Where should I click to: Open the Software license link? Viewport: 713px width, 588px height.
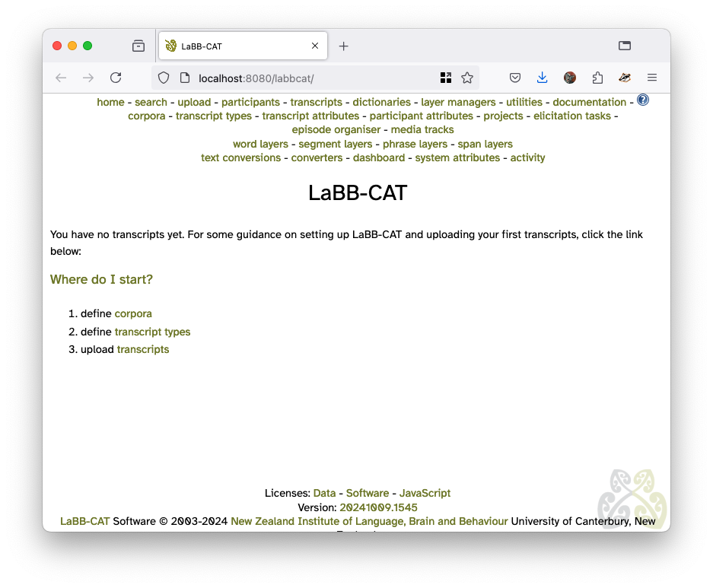pos(368,494)
